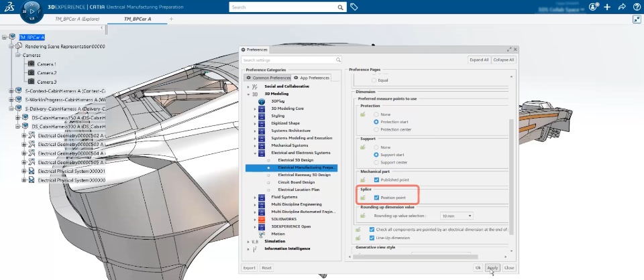
Task: Click the search magnifier icon
Action: click(340, 7)
